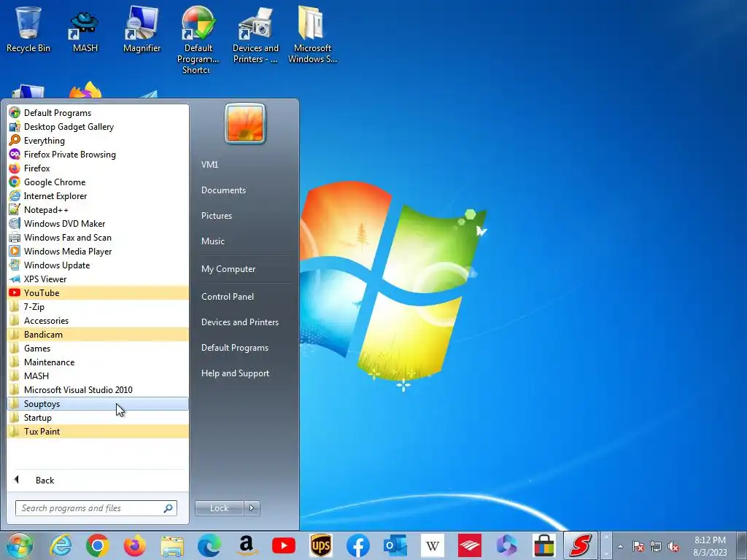
Task: Select Devices and Printers desktop shortcut
Action: 255,35
